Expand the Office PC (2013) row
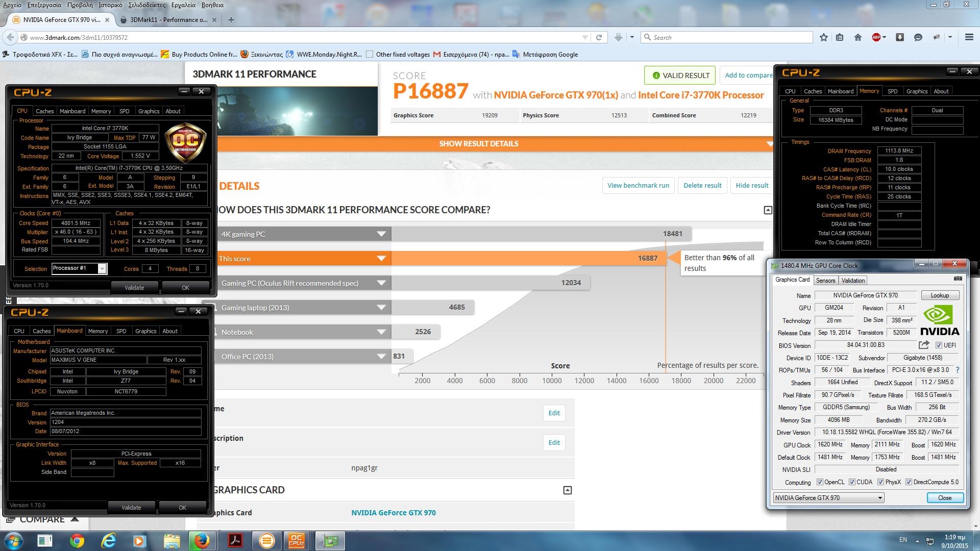The image size is (980, 551). coord(381,357)
